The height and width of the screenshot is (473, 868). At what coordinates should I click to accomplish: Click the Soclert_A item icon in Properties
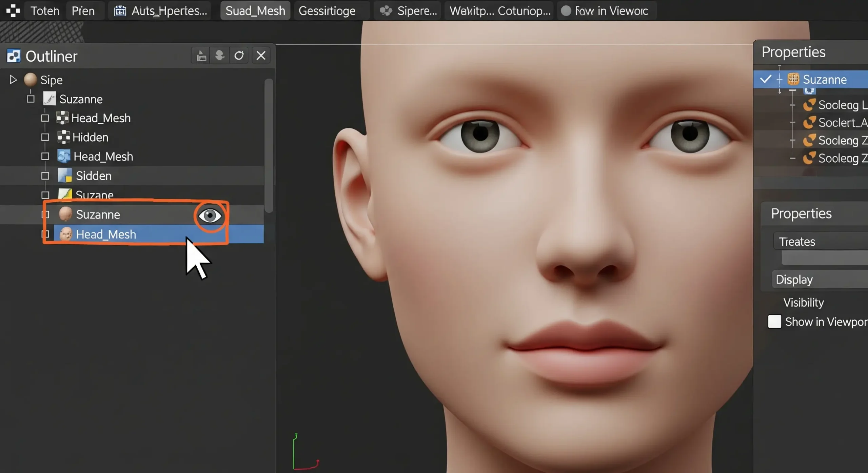click(x=810, y=123)
